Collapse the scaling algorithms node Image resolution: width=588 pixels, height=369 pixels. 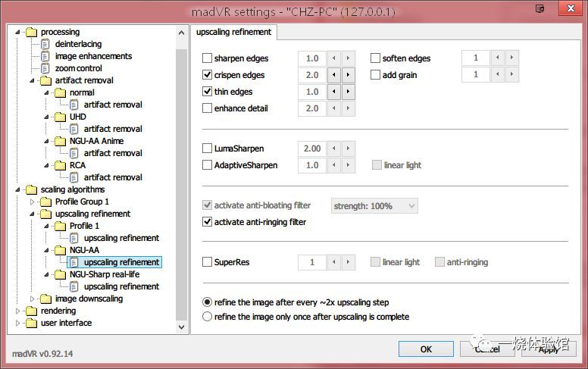tap(17, 189)
